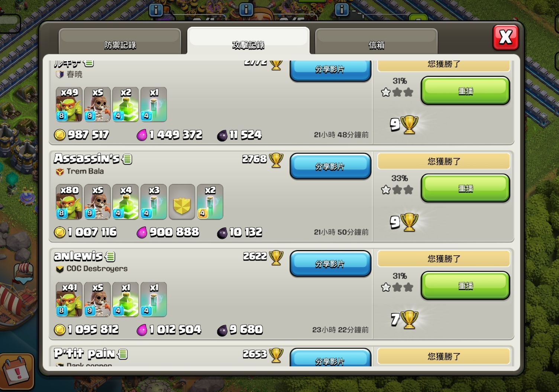The image size is (559, 392).
Task: Select the yellow shield clan castle icon
Action: pyautogui.click(x=182, y=202)
